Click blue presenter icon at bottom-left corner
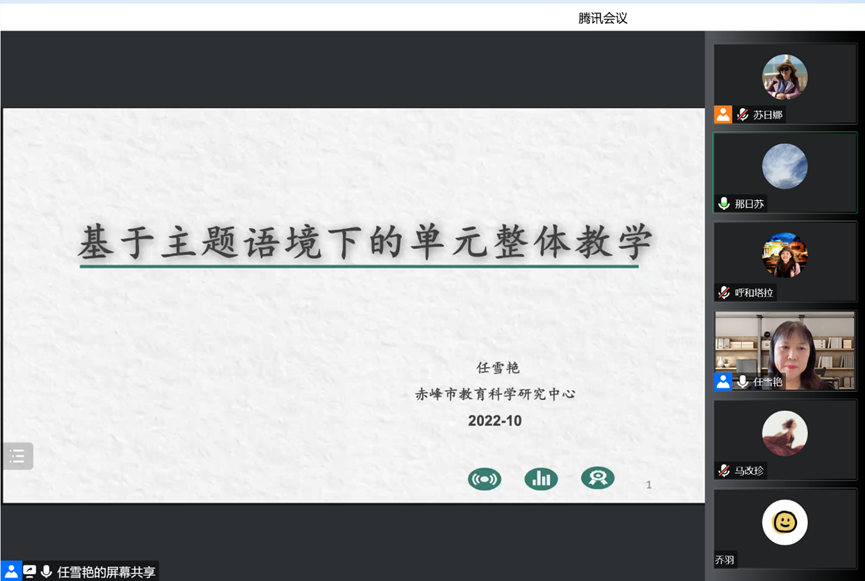The width and height of the screenshot is (865, 581). (11, 572)
